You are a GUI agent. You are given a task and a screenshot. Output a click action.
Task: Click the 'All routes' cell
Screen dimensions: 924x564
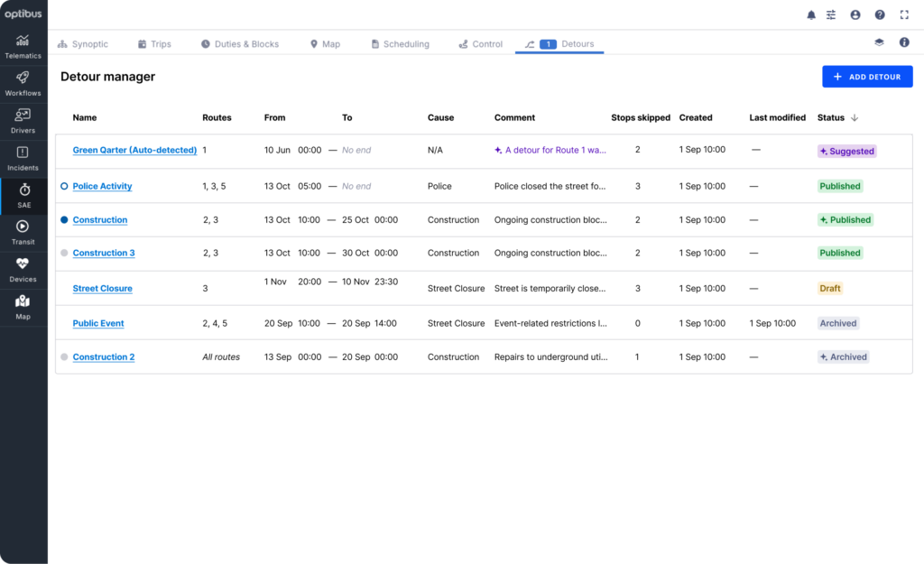tap(221, 356)
